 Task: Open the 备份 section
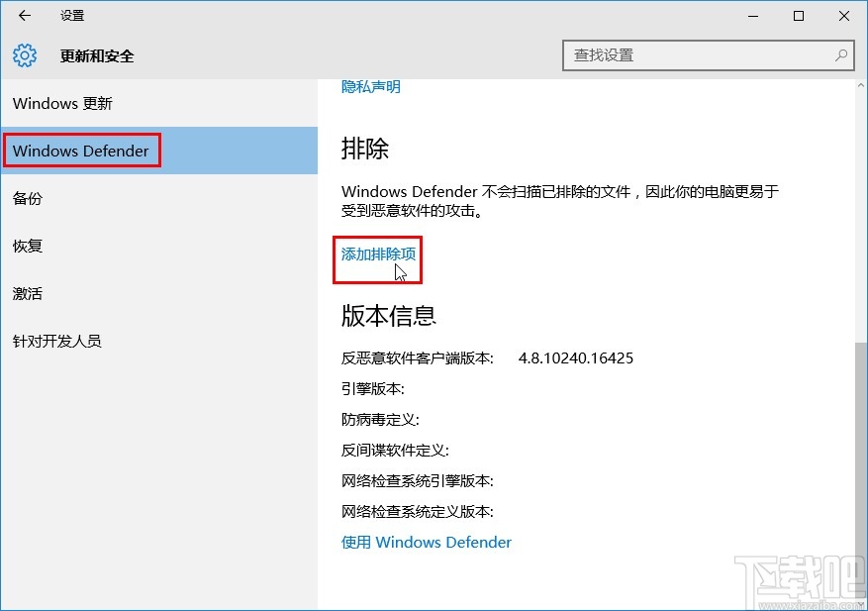tap(27, 198)
